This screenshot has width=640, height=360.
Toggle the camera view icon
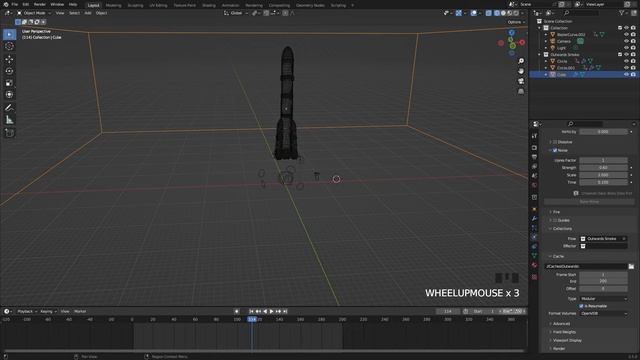tap(521, 81)
